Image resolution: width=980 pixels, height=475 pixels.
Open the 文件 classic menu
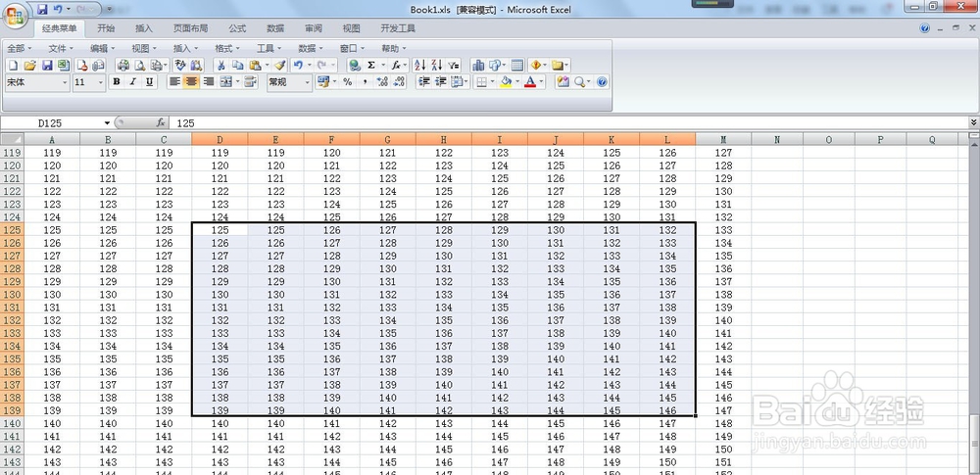[x=61, y=48]
